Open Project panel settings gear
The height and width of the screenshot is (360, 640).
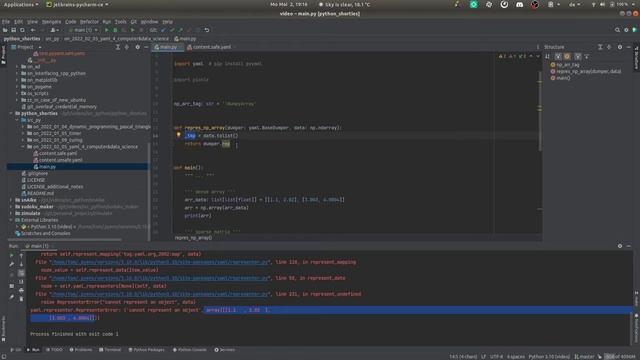pyautogui.click(x=138, y=47)
